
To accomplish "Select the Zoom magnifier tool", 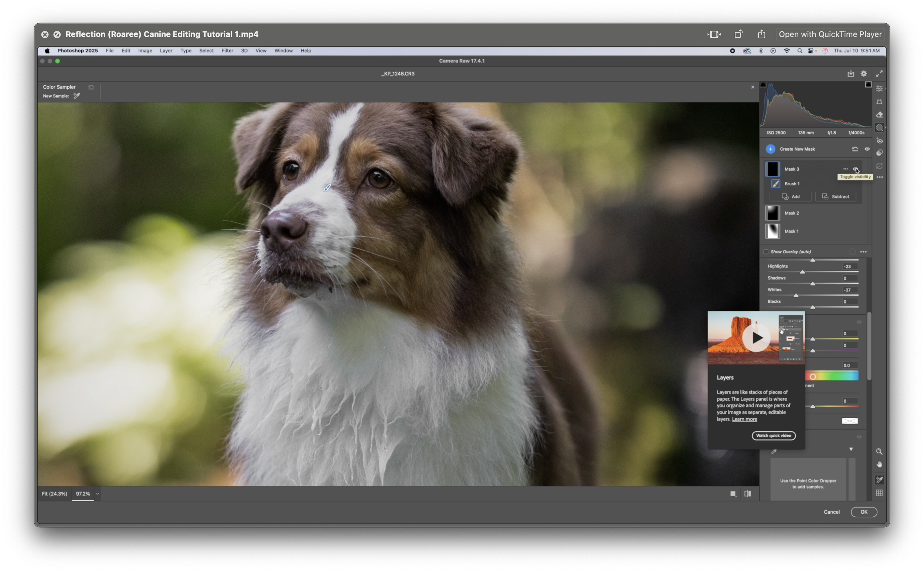I will (x=879, y=452).
